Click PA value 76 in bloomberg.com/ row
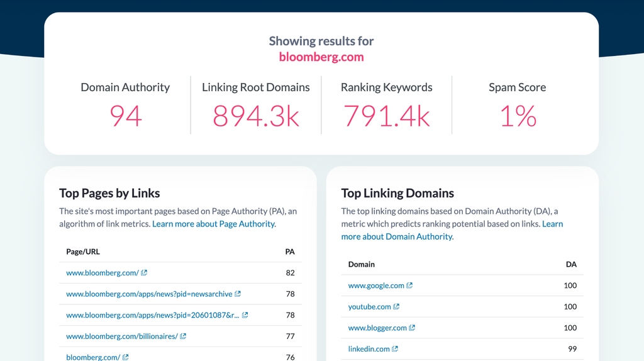 pyautogui.click(x=291, y=357)
